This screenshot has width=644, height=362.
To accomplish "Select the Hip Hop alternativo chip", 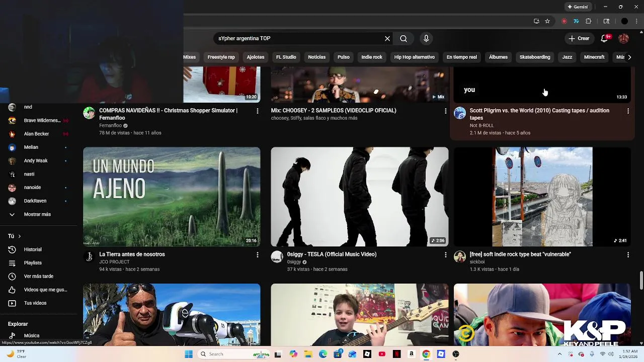I will [414, 57].
